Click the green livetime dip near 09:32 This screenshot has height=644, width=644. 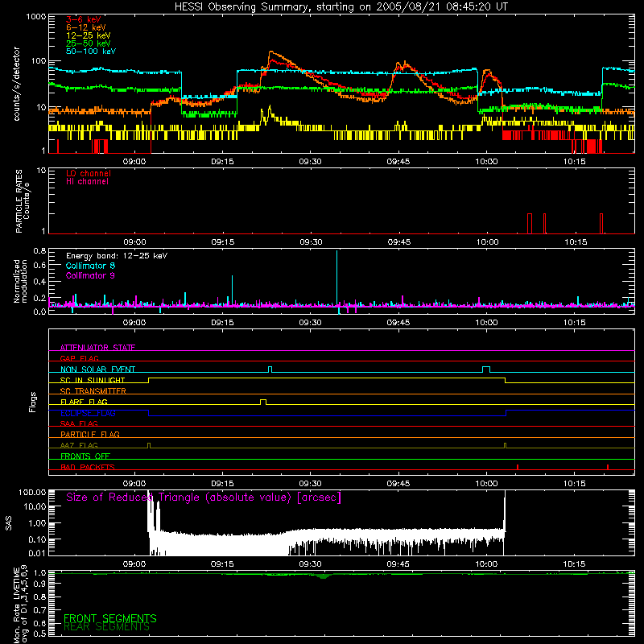(x=324, y=576)
